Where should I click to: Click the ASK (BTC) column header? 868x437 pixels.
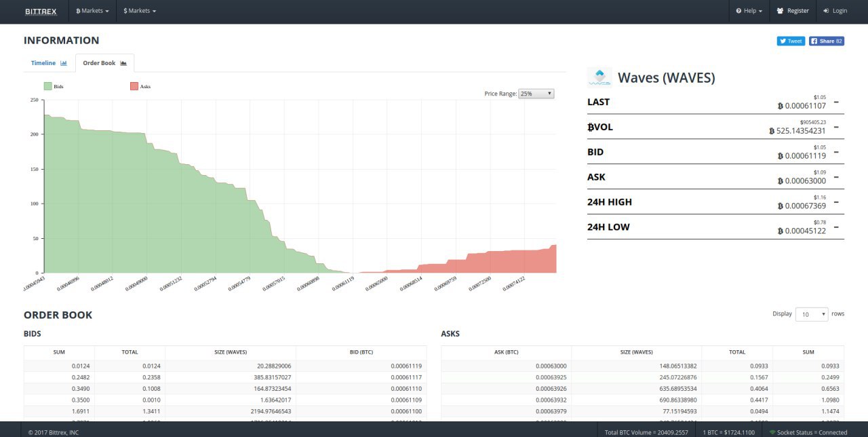tap(506, 352)
